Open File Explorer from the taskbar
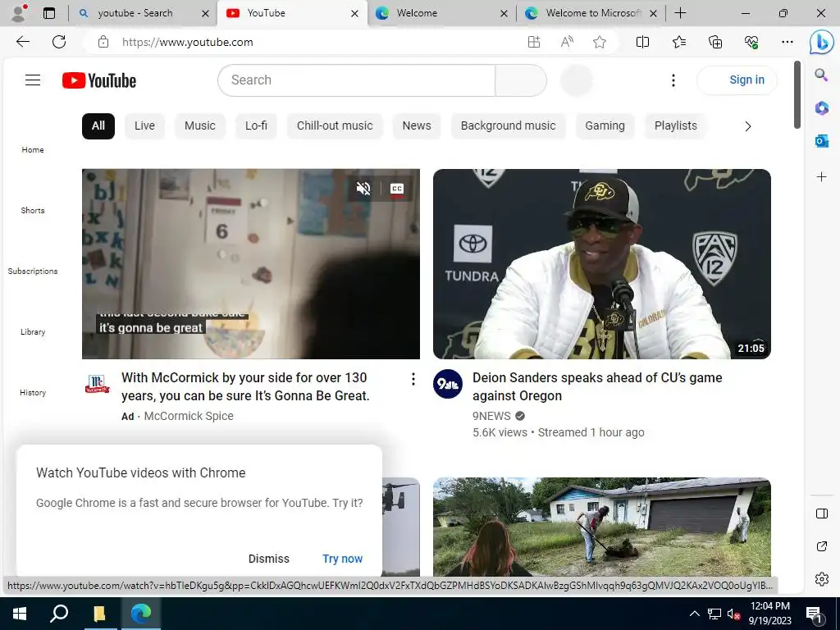Image resolution: width=840 pixels, height=630 pixels. pos(99,614)
